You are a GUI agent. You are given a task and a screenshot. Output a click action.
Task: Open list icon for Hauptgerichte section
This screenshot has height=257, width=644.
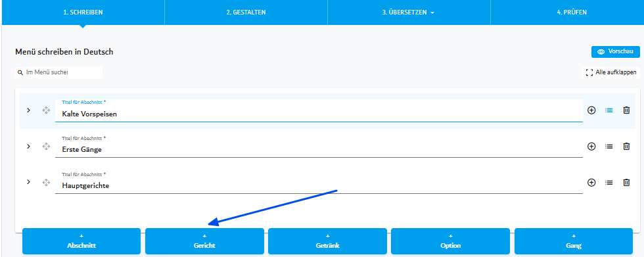tap(609, 182)
